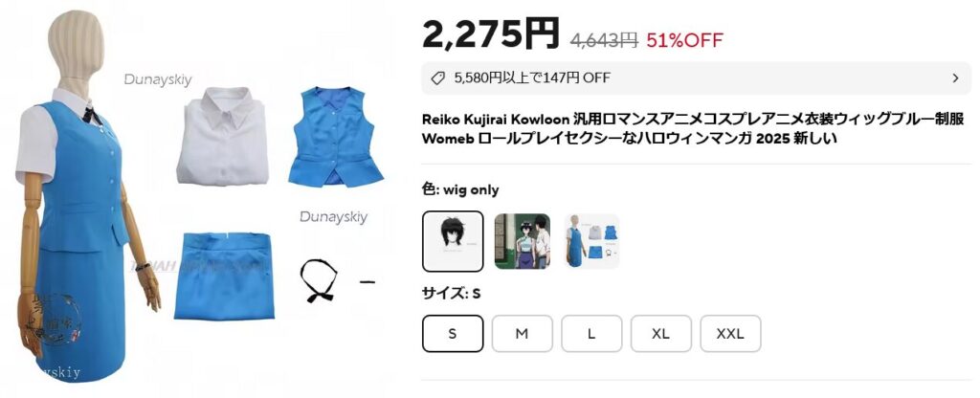980x398 pixels.
Task: Click the 51%OFF discount label
Action: pyautogui.click(x=684, y=40)
